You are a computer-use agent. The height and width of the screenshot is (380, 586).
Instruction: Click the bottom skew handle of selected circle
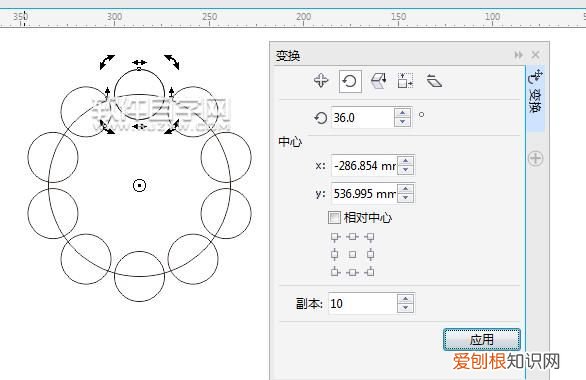(x=140, y=127)
